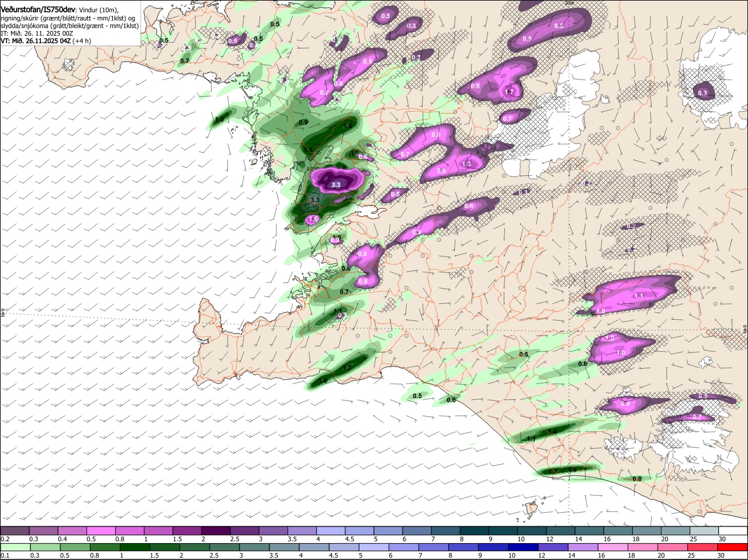Viewport: 748px width, 560px height.
Task: Click the "(+4 h)" forecast offset text
Action: point(82,41)
